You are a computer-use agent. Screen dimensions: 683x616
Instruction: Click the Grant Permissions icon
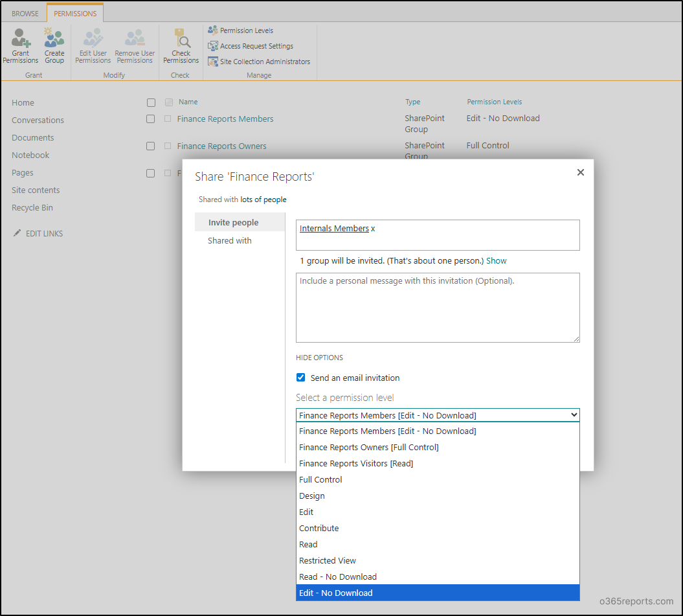20,38
